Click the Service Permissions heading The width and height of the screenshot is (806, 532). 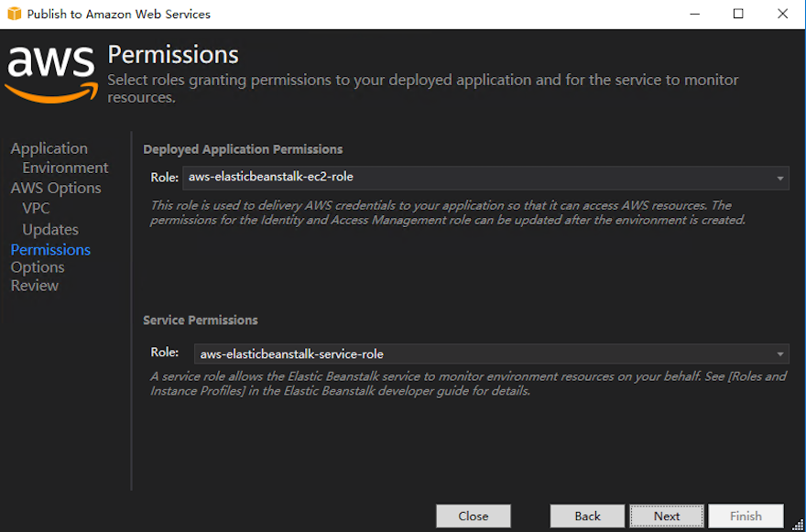point(201,320)
